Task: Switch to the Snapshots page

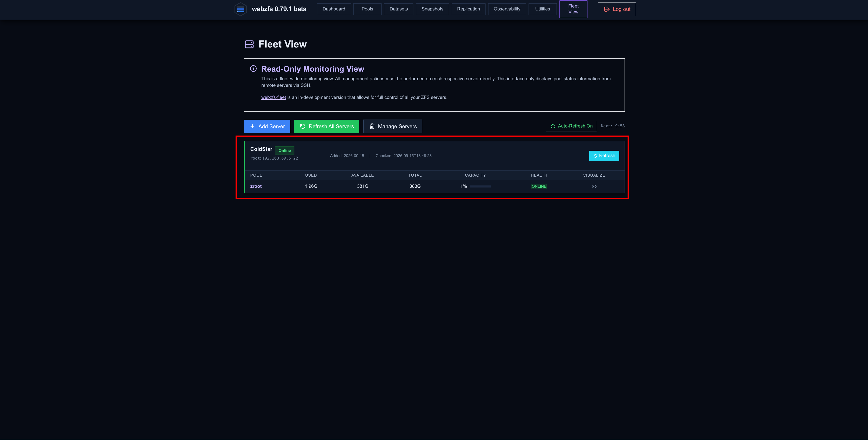Action: coord(432,9)
